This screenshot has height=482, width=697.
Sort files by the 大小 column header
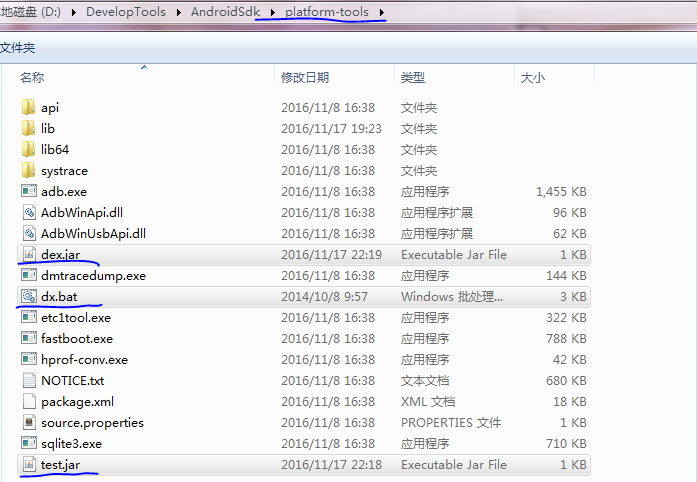point(533,77)
